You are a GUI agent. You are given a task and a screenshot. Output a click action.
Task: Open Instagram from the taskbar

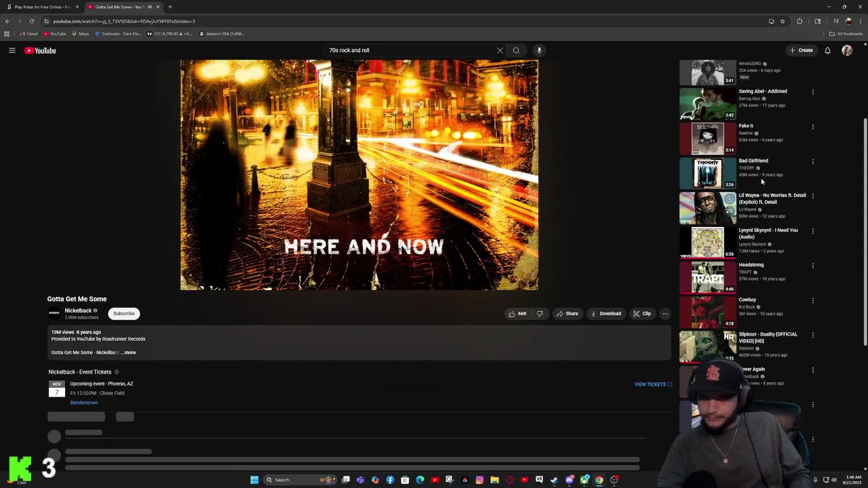pos(479,480)
